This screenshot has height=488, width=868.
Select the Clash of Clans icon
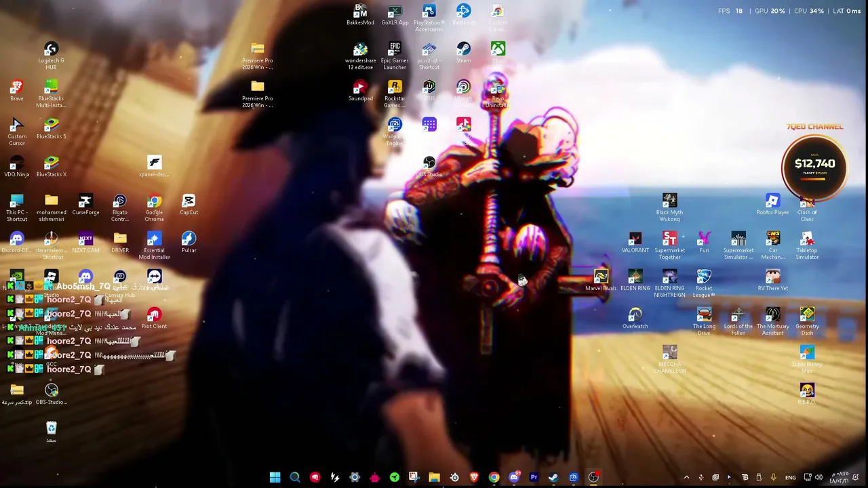coord(807,208)
